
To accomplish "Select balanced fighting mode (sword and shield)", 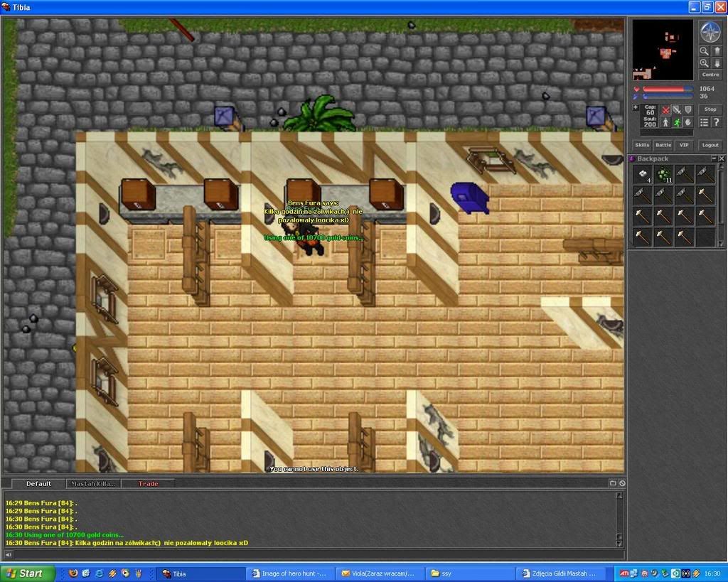I will tap(677, 110).
